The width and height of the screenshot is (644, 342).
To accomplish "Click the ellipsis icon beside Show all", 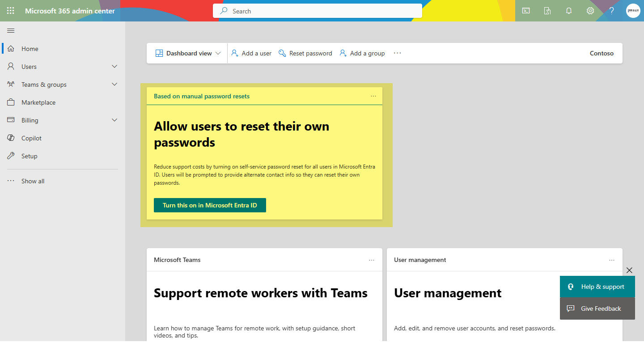I will point(11,181).
